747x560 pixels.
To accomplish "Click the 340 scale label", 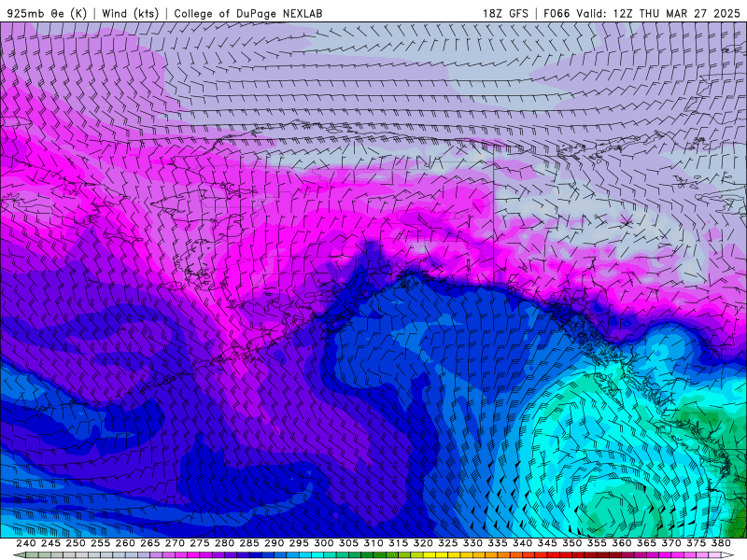I will pyautogui.click(x=522, y=543).
